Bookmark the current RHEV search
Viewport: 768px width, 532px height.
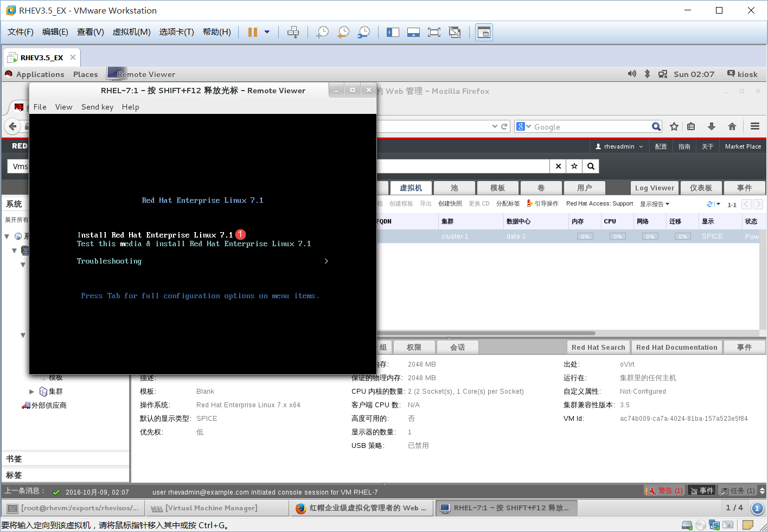574,166
